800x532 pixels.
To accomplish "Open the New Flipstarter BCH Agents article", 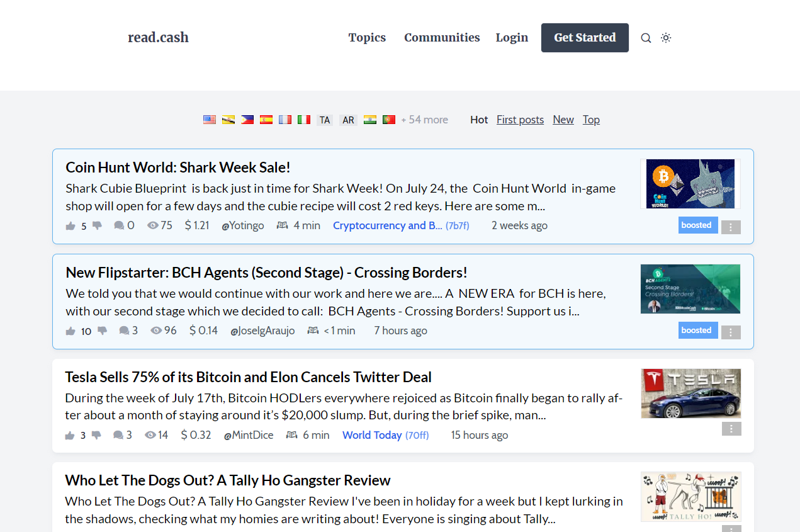I will pyautogui.click(x=266, y=273).
